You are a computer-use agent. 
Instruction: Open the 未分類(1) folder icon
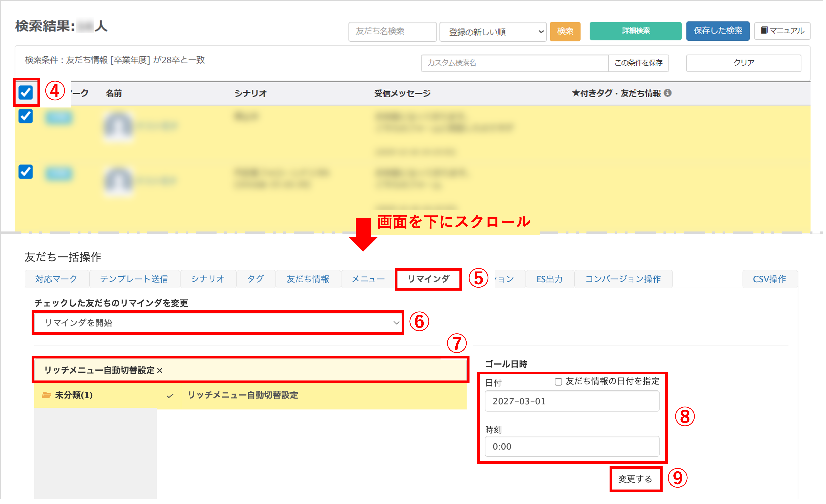[46, 395]
